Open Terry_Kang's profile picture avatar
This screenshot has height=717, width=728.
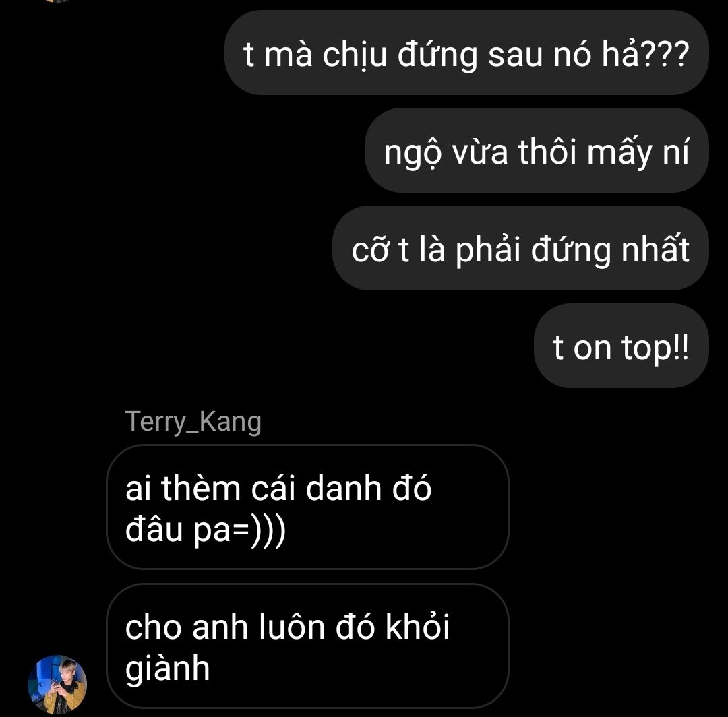click(57, 684)
